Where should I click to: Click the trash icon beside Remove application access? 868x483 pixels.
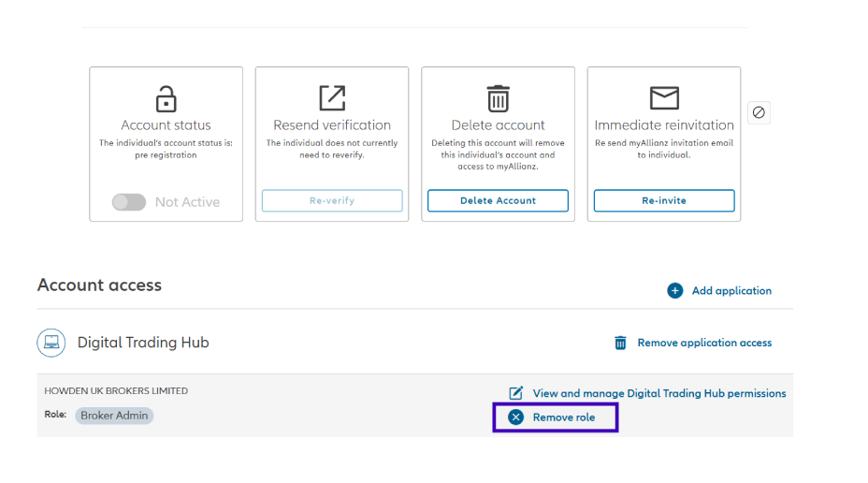click(620, 343)
